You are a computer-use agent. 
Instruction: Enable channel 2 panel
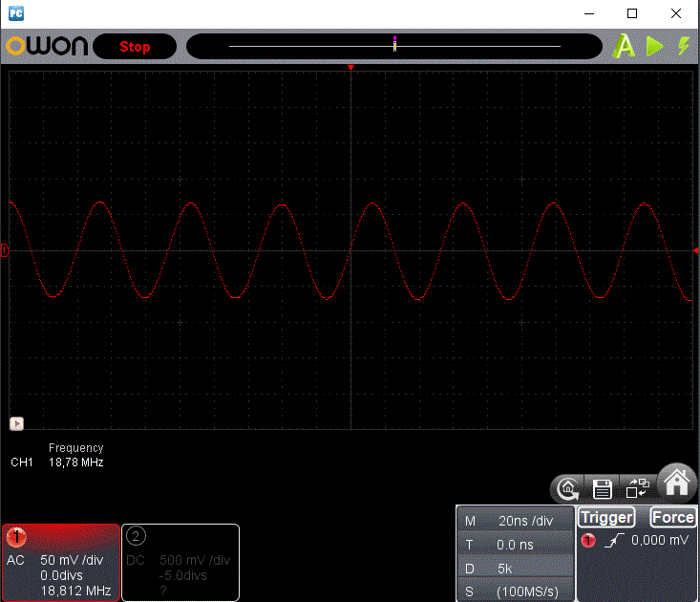[180, 562]
